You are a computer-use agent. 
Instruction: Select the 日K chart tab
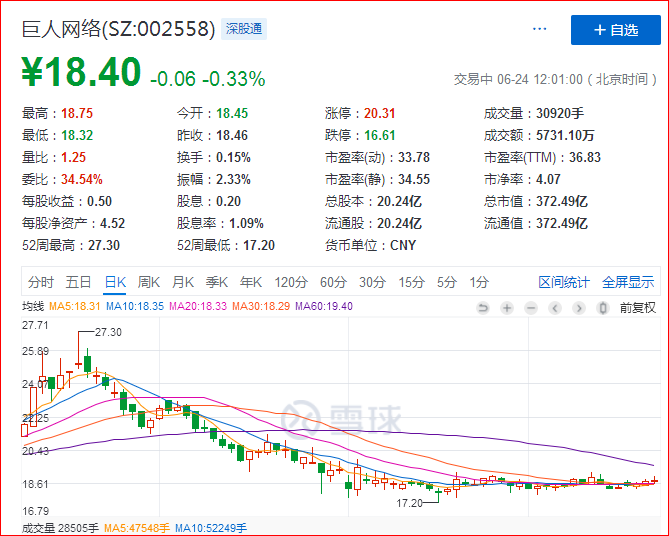point(115,282)
